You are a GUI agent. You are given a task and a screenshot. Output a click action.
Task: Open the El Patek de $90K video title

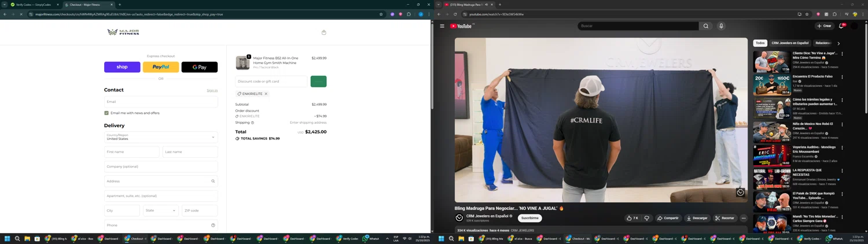pos(814,195)
